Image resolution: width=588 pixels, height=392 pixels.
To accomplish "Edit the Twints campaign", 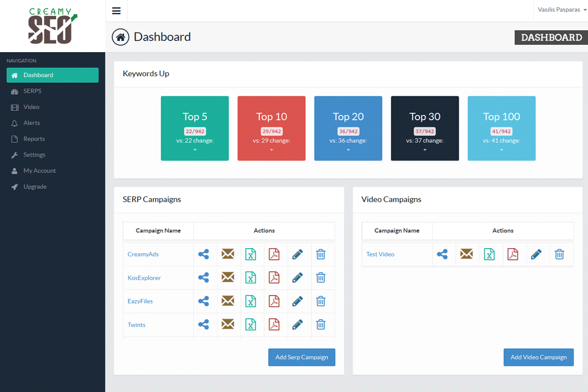I will coord(297,324).
